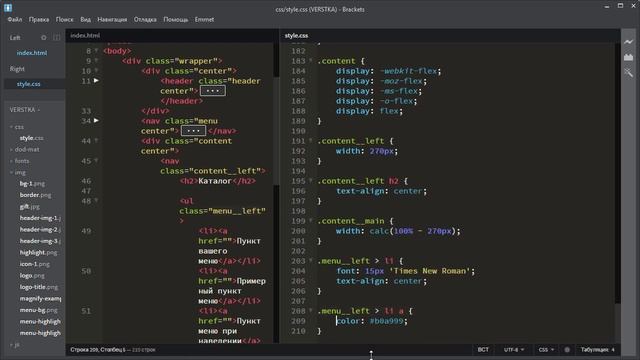Screen dimensions: 640x360
Task: Fold the .content rule at line 183
Action: (x=311, y=61)
